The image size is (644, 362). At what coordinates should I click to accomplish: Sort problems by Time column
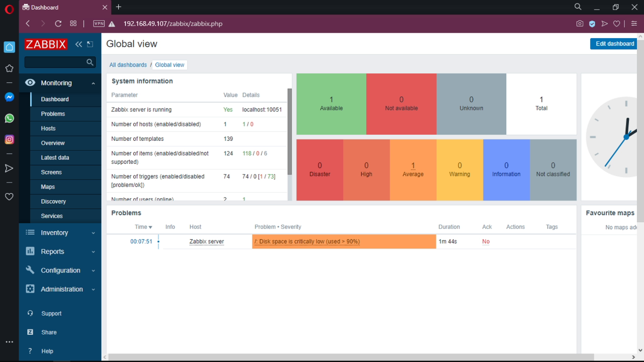point(143,227)
